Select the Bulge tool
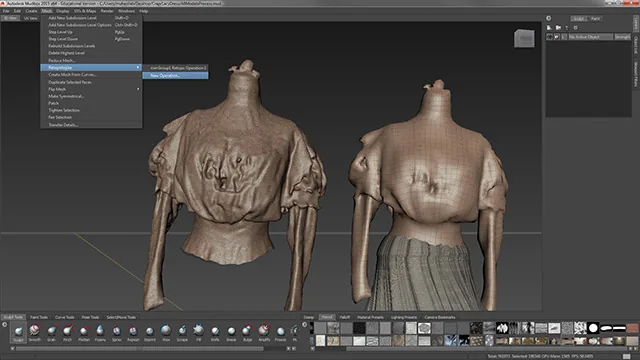 tap(247, 332)
